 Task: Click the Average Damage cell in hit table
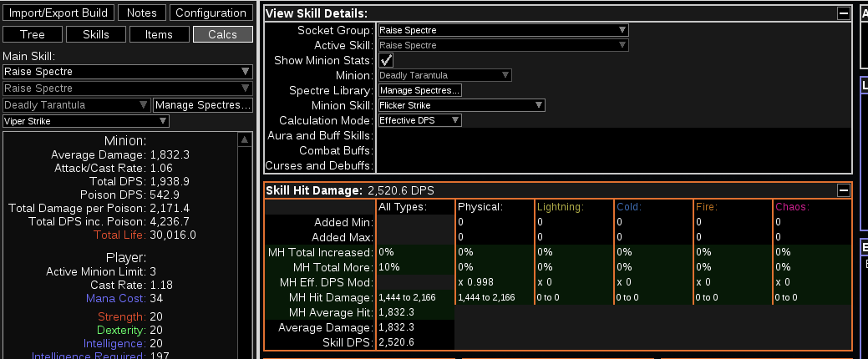point(415,327)
